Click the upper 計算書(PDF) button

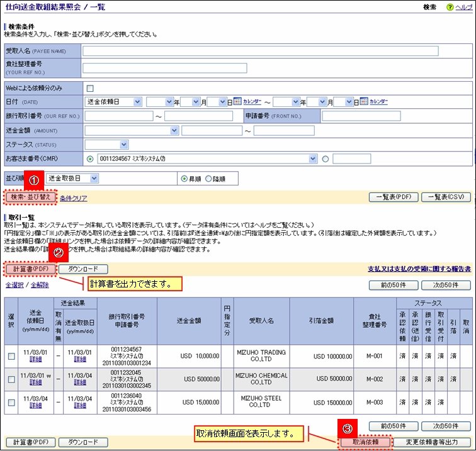tap(31, 269)
